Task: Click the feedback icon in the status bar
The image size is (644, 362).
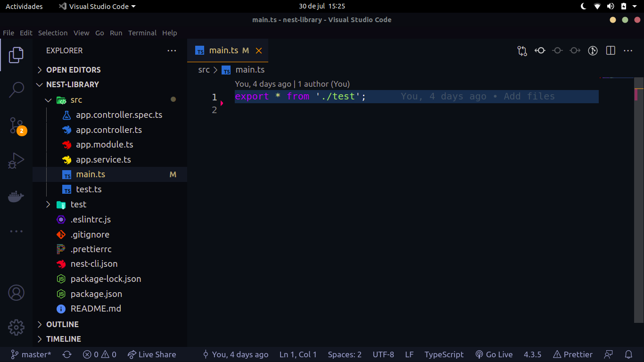Action: 609,354
